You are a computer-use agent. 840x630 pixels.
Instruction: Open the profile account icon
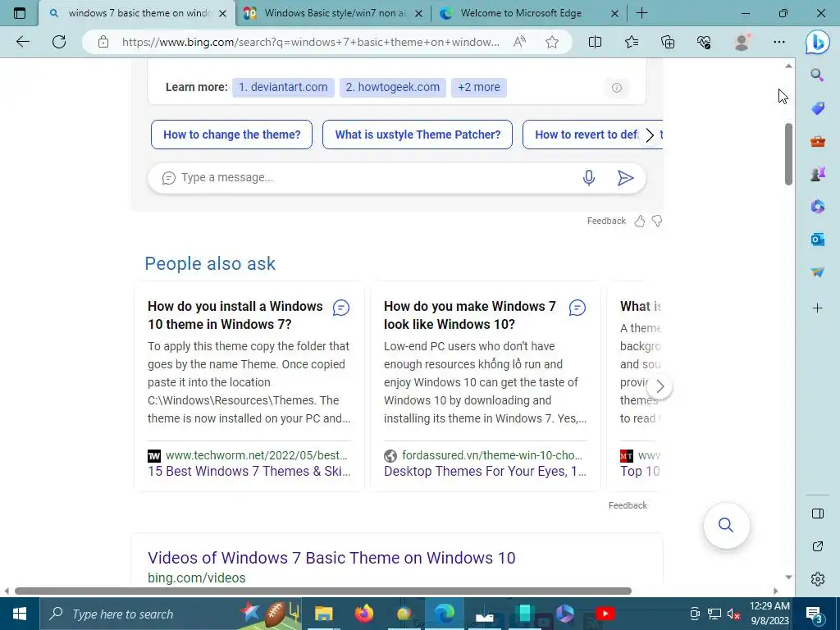point(742,42)
